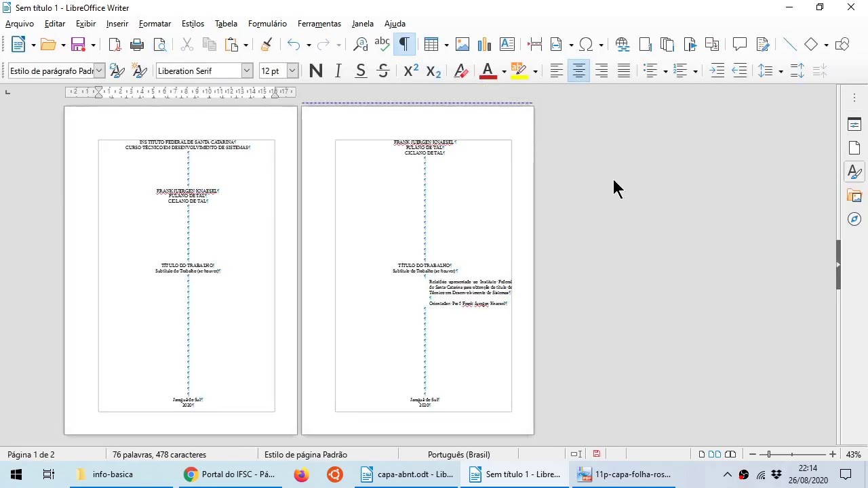Export the document as PDF
This screenshot has height=488, width=868.
[x=115, y=45]
